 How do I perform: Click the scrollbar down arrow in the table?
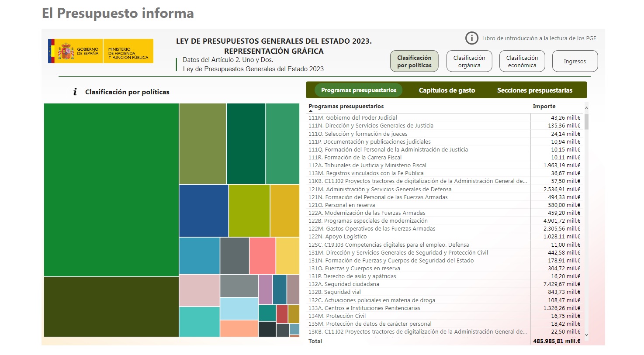586,335
